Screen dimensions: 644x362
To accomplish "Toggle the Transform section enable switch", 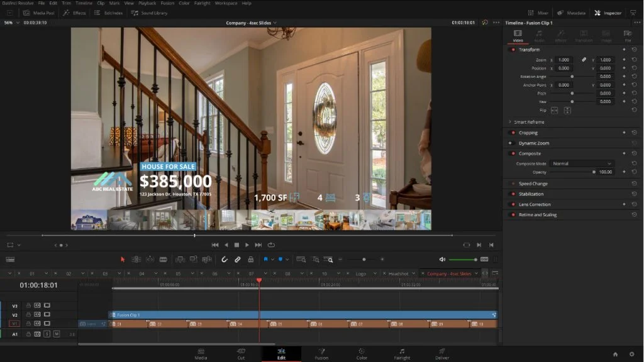I will pos(512,50).
